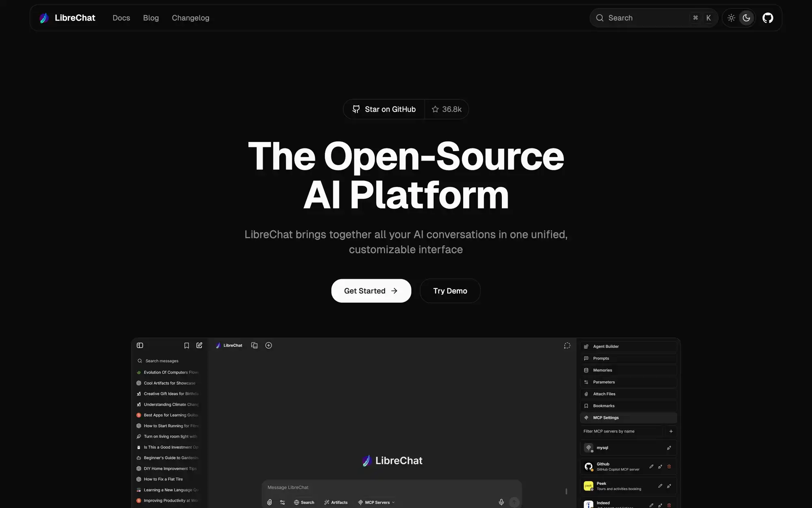The width and height of the screenshot is (812, 508).
Task: Open the Blog navigation link
Action: (x=151, y=18)
